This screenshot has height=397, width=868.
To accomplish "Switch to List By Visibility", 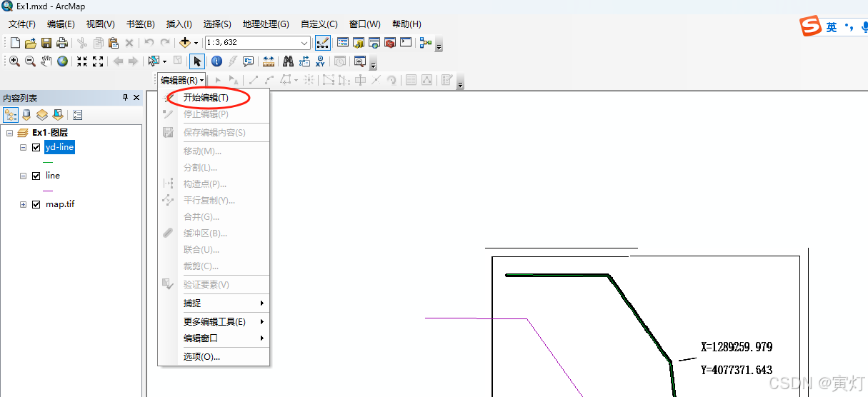I will 42,115.
